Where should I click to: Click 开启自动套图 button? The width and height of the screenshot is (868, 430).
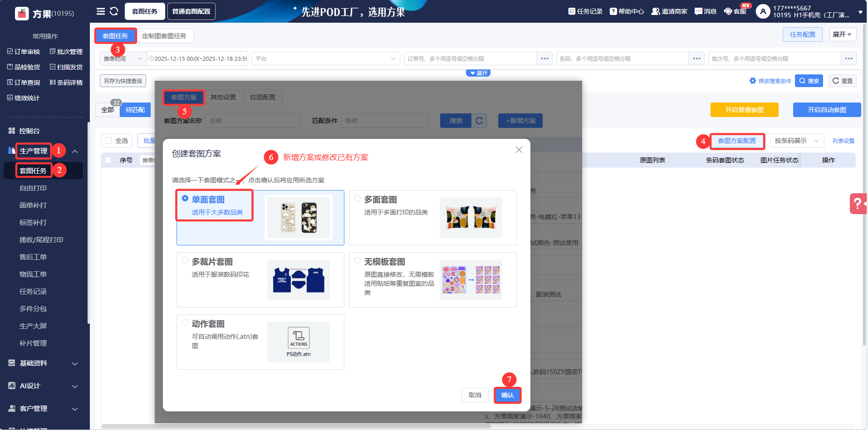pos(827,110)
